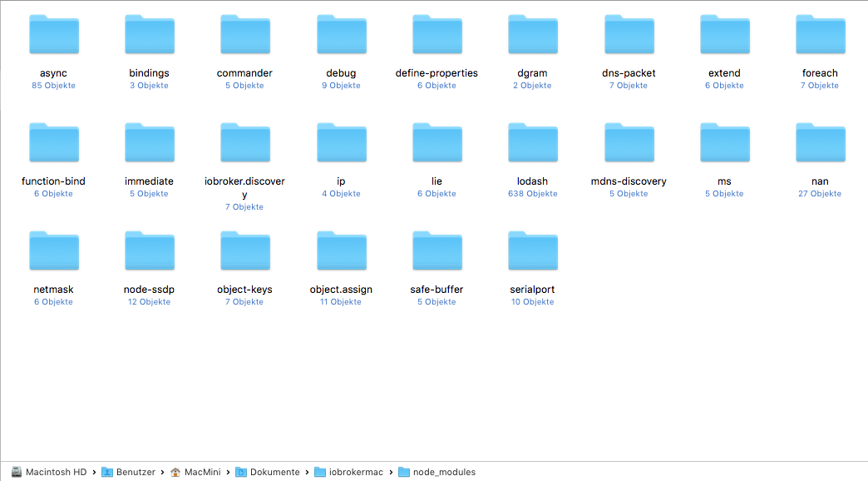Image resolution: width=868 pixels, height=481 pixels.
Task: Click the "11 Objekte" count text
Action: 340,301
